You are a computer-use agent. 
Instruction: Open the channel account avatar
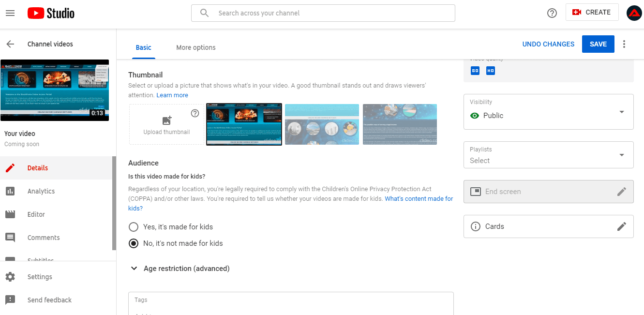tap(634, 13)
